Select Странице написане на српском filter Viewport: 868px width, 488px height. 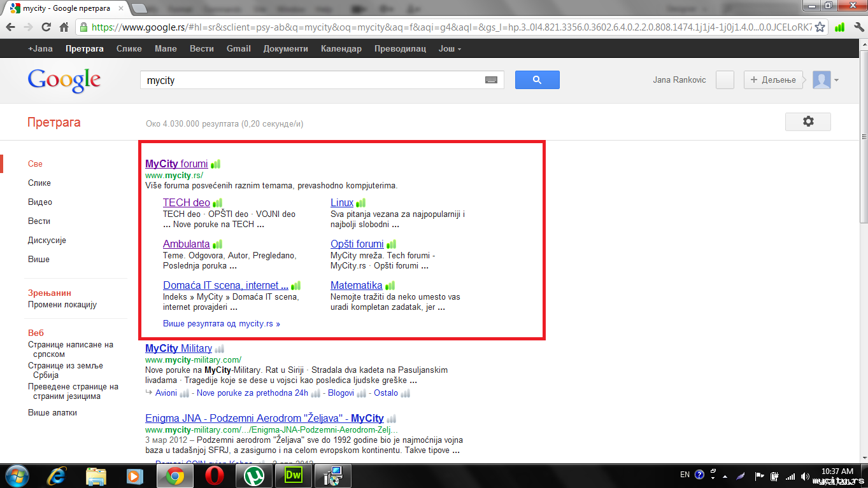coord(71,349)
